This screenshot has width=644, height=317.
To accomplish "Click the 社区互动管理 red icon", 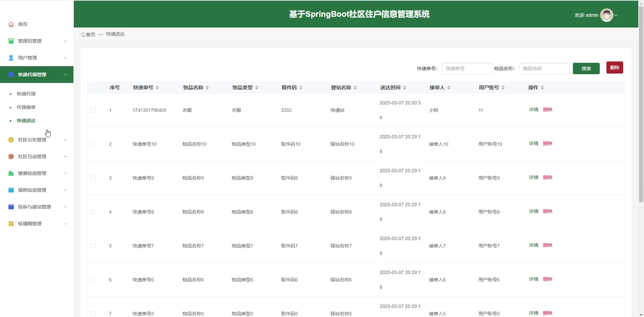I will [x=11, y=156].
